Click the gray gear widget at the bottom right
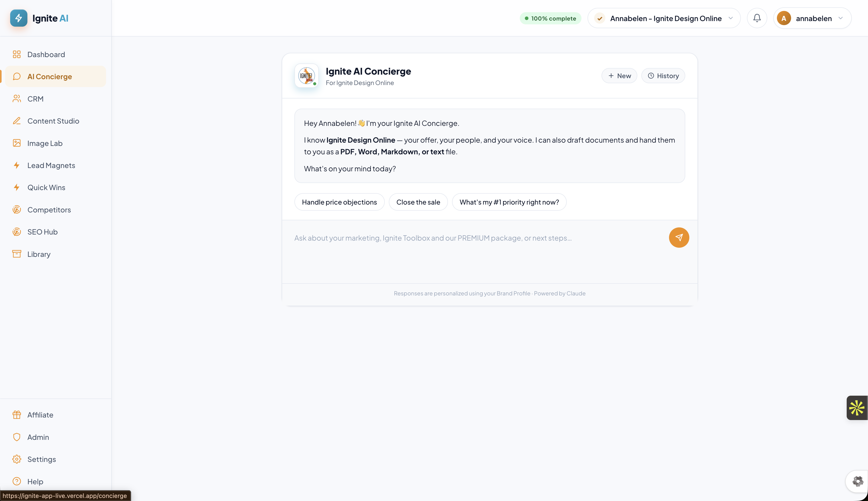Screen dimensions: 868x501 (x=858, y=481)
